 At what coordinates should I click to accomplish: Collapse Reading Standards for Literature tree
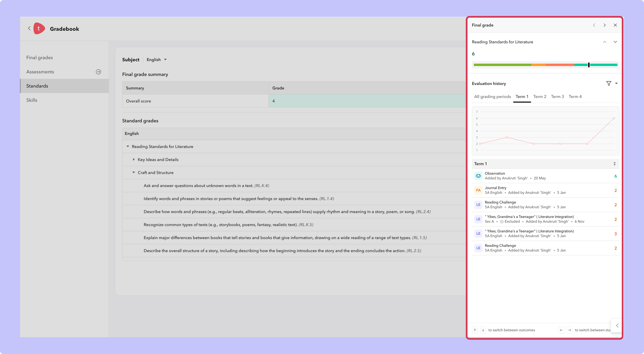[x=128, y=146]
